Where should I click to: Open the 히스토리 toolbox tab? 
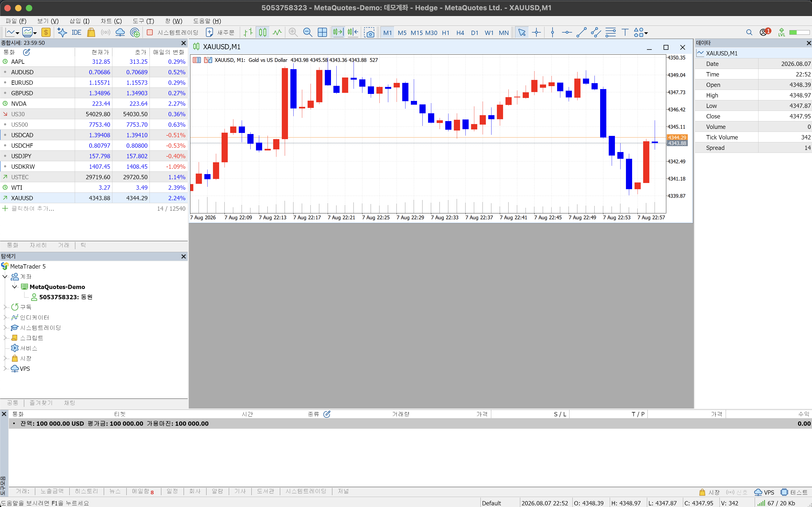[x=86, y=492]
